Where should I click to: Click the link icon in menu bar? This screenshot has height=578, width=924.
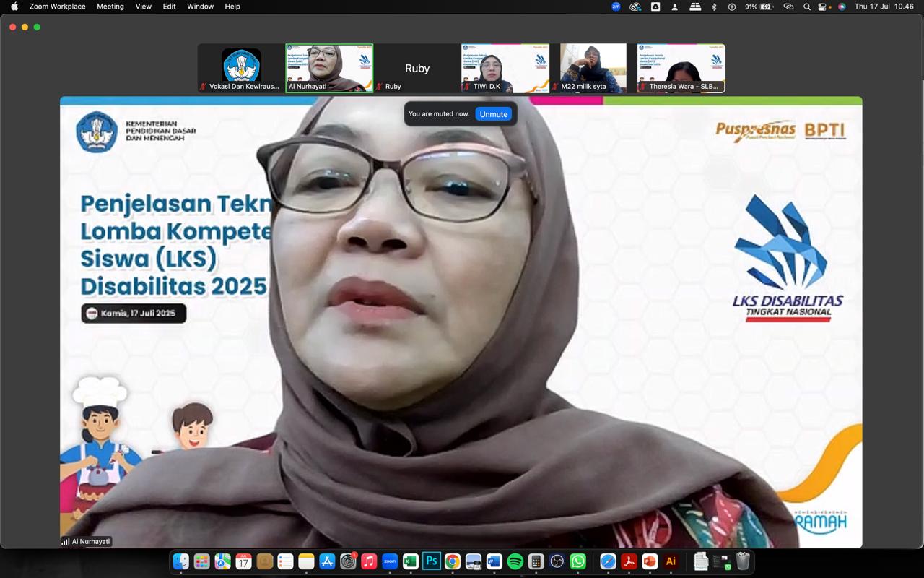tap(788, 7)
